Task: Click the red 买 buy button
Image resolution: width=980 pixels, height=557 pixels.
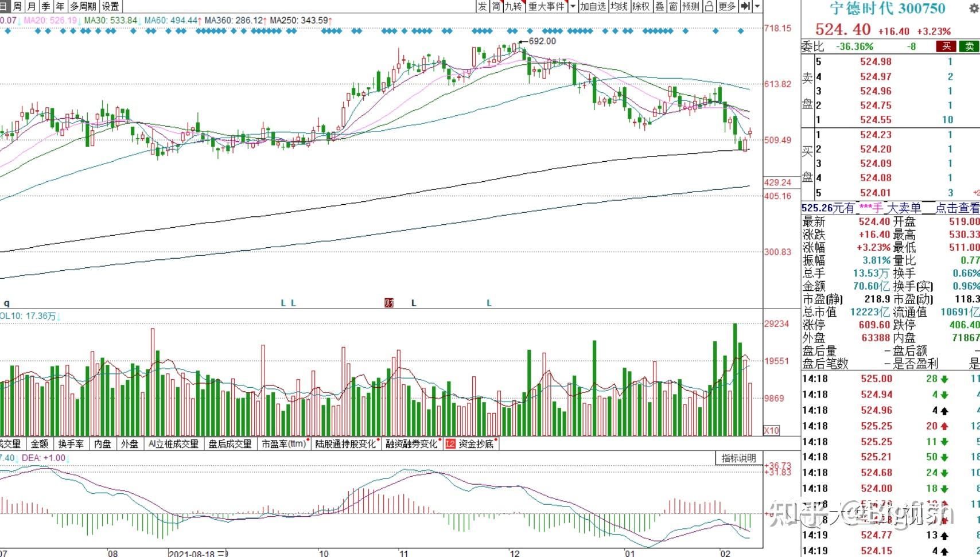Action: (946, 46)
